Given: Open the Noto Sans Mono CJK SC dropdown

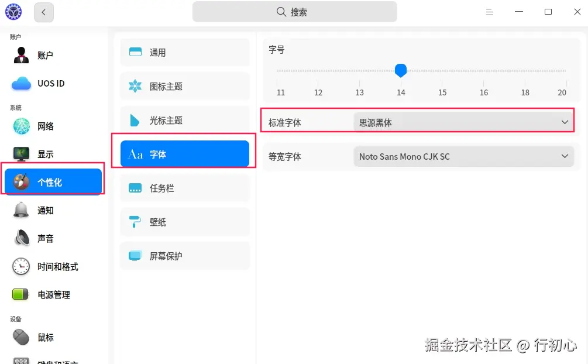Looking at the screenshot, I should 463,156.
